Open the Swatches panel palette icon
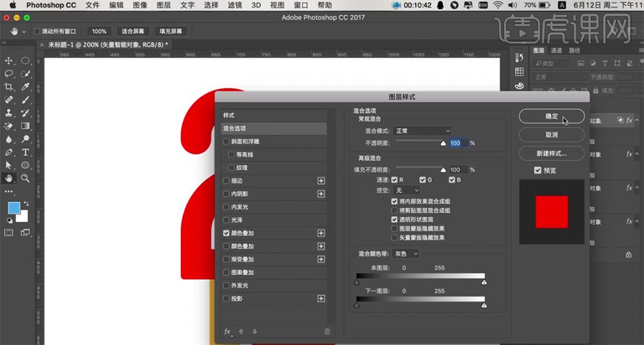Screen dimensions: 644x345 pos(519,86)
